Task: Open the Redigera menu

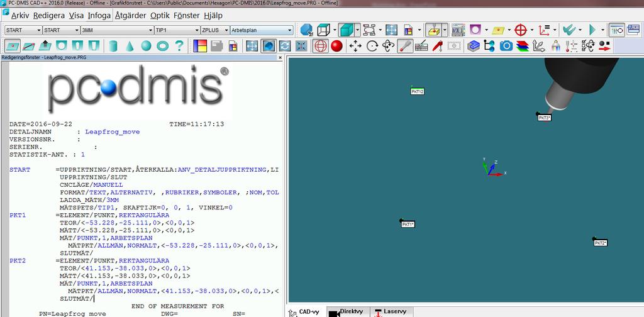Action: coord(49,16)
